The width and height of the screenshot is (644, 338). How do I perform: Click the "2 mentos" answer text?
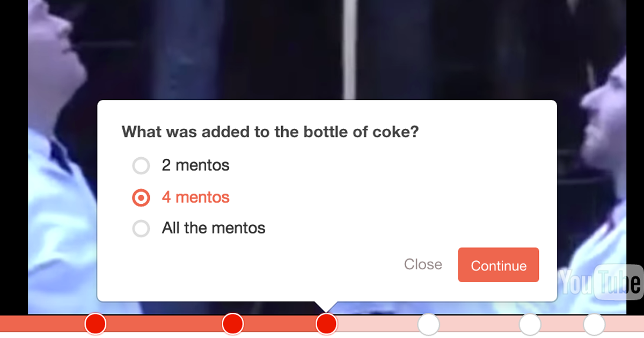click(195, 165)
